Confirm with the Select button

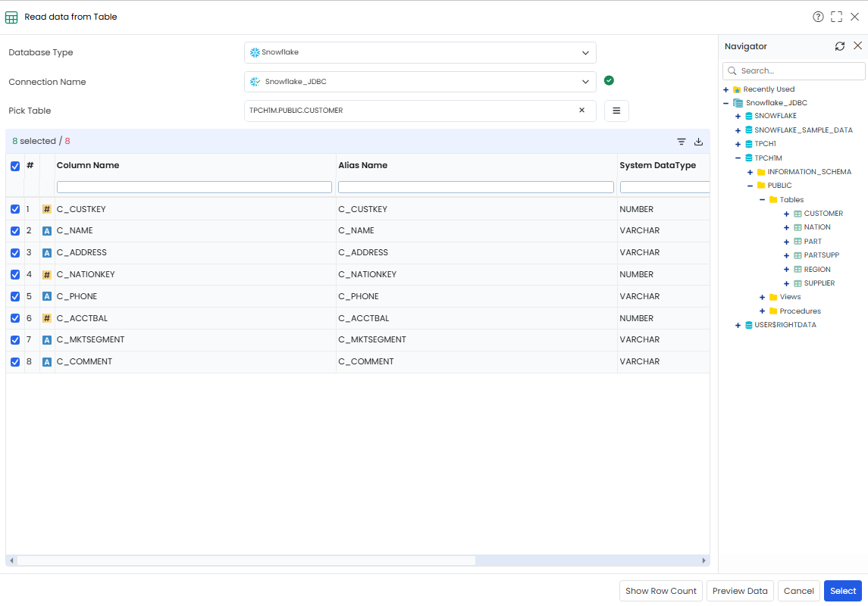[x=842, y=591]
